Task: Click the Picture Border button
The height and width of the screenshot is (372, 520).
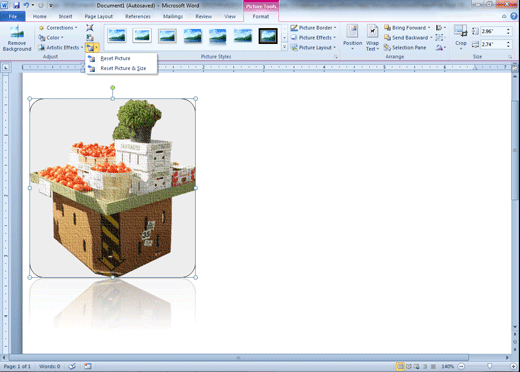Action: 313,28
